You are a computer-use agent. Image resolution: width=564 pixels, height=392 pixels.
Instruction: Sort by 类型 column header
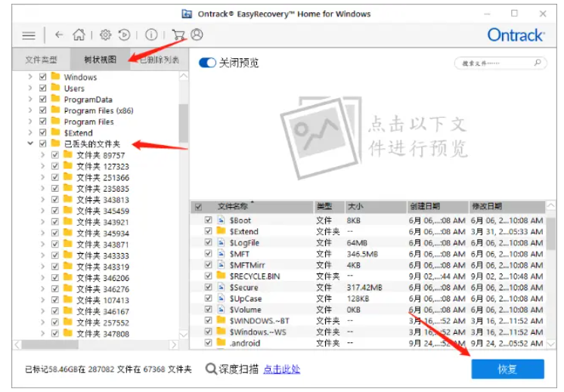click(x=329, y=206)
